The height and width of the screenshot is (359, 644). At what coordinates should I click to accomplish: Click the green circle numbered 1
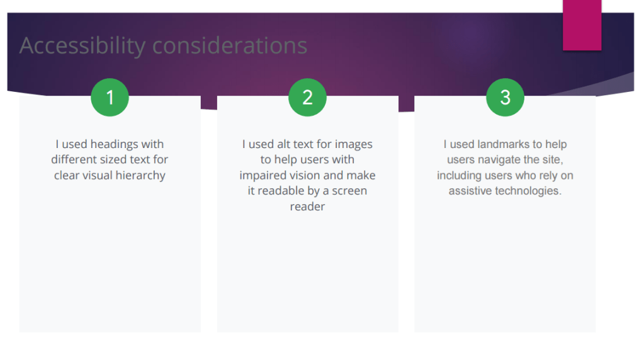(x=110, y=98)
